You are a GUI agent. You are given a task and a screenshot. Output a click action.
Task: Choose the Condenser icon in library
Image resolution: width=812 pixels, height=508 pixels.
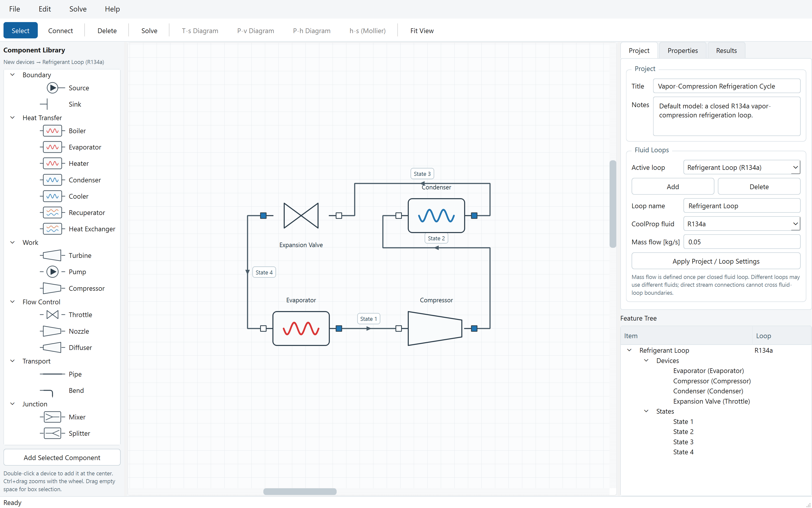pyautogui.click(x=52, y=180)
